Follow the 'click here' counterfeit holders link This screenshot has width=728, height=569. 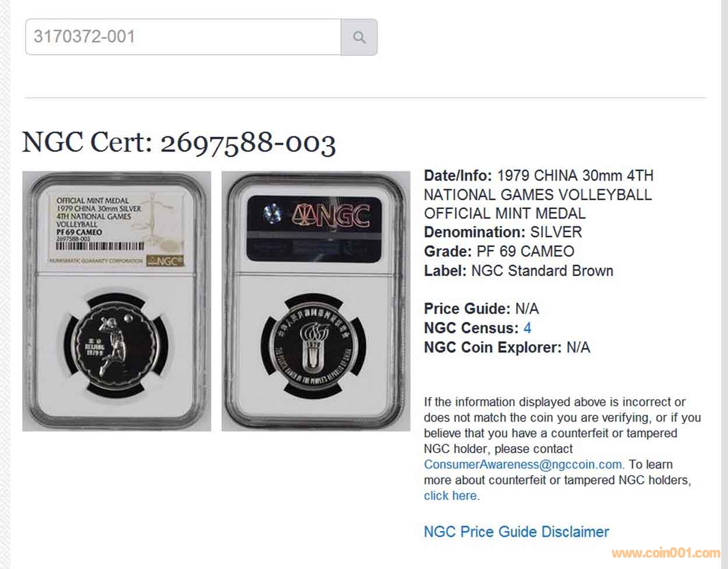450,496
